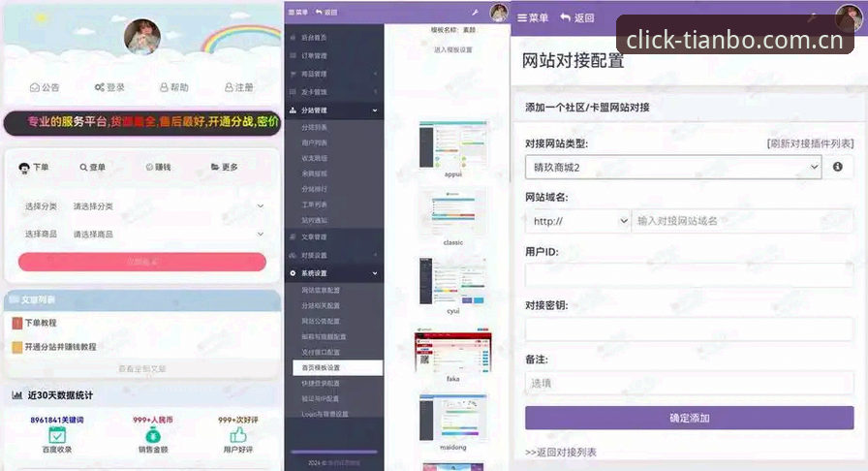The height and width of the screenshot is (471, 868).
Task: Open 网站公告配置 under 系统设置
Action: click(321, 322)
